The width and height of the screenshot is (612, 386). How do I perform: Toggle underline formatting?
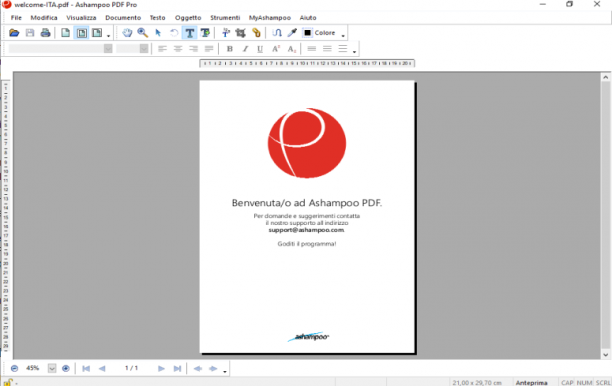[260, 49]
